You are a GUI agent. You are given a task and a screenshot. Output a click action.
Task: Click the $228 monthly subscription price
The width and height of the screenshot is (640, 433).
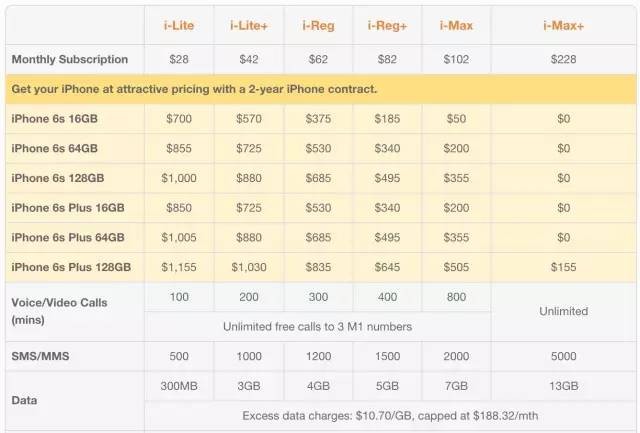coord(563,60)
